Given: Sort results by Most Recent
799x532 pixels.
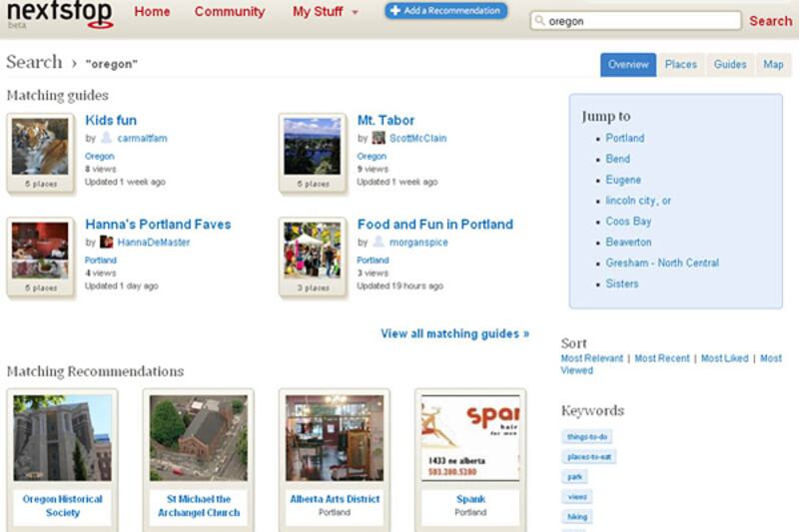Looking at the screenshot, I should coord(661,358).
